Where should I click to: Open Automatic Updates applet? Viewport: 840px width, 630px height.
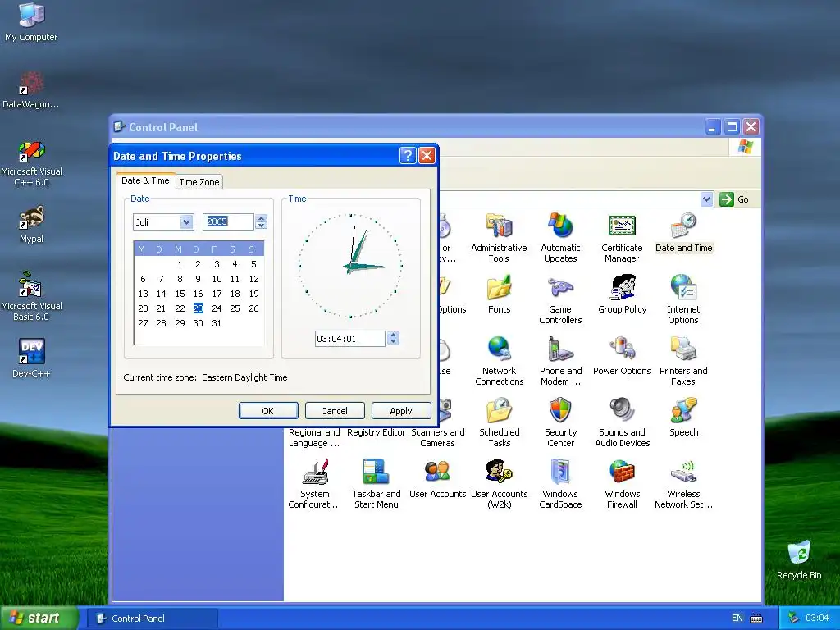click(560, 226)
